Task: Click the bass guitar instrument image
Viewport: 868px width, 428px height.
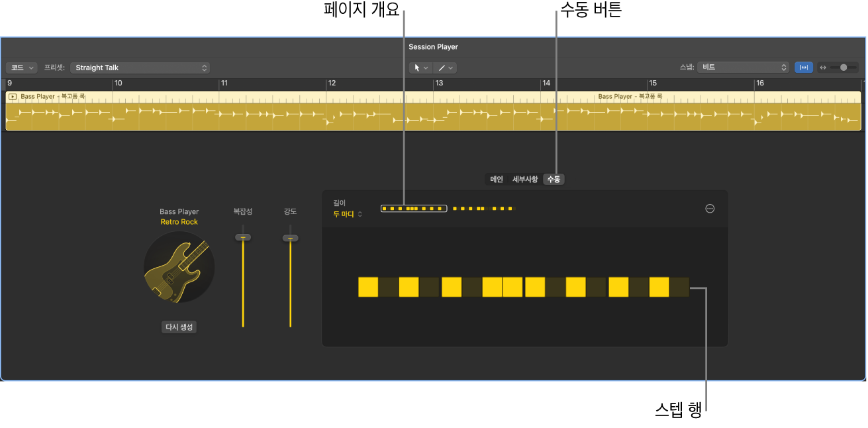Action: point(179,268)
